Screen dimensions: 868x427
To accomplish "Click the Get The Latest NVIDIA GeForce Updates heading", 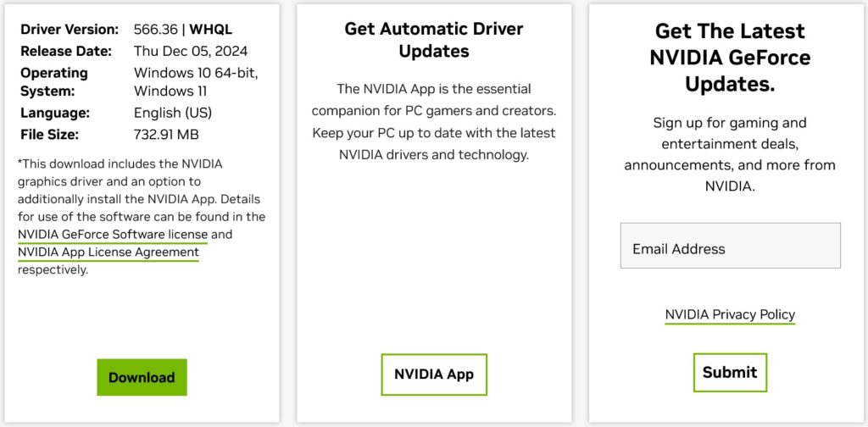I will tap(730, 58).
